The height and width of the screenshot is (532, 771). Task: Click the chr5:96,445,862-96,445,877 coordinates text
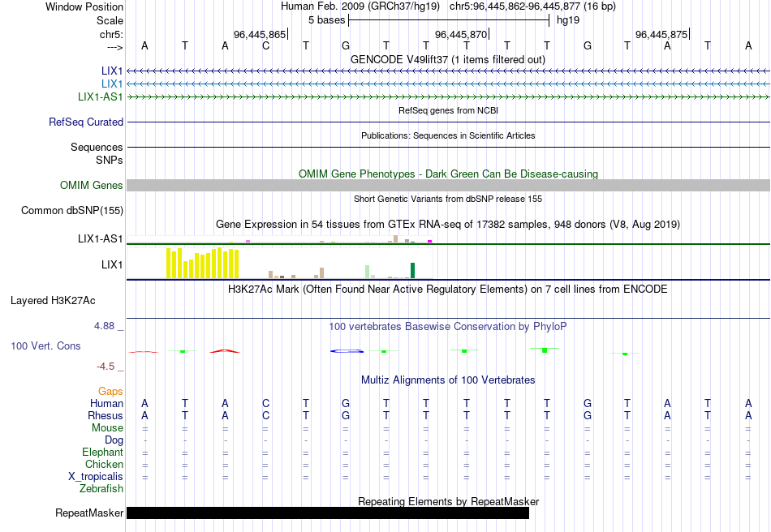[532, 6]
